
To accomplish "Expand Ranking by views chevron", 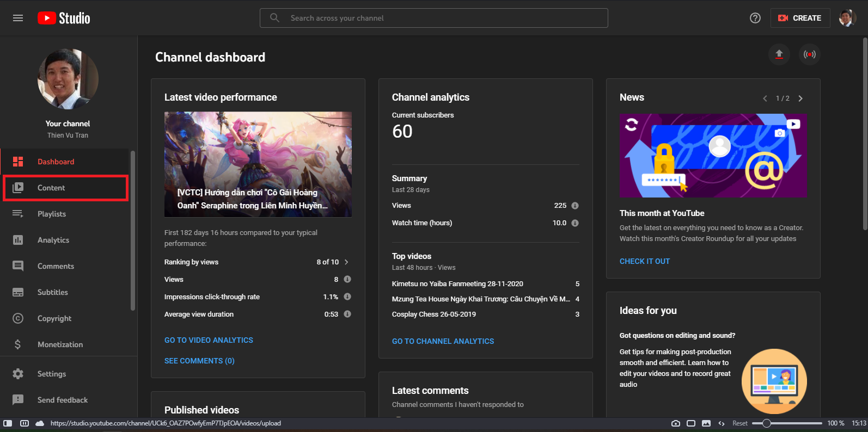I will tap(346, 262).
